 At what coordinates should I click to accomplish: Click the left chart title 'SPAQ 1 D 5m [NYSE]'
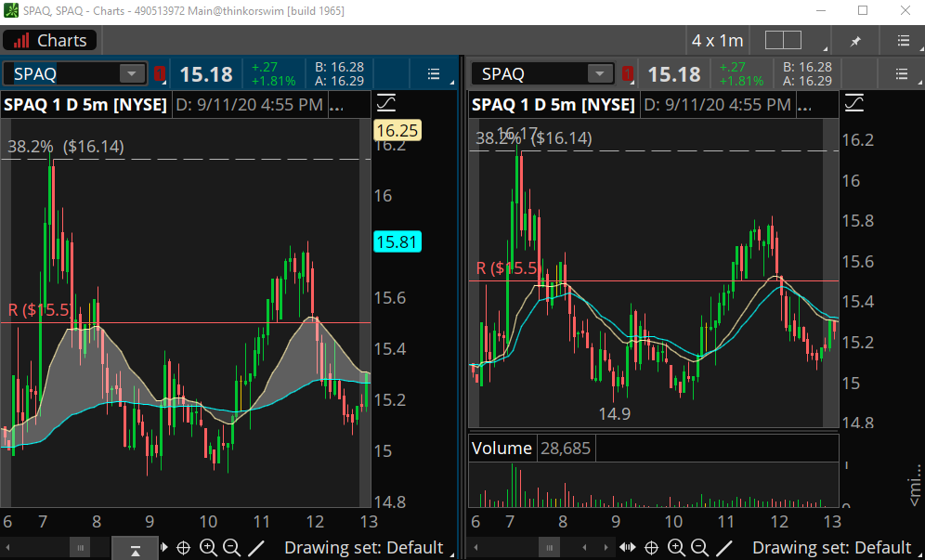[x=85, y=105]
